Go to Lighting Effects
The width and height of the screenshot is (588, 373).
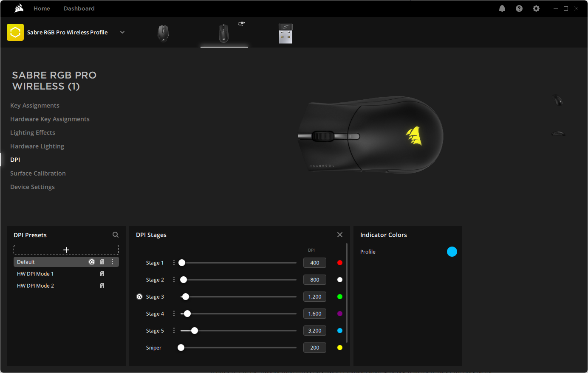[x=33, y=132]
